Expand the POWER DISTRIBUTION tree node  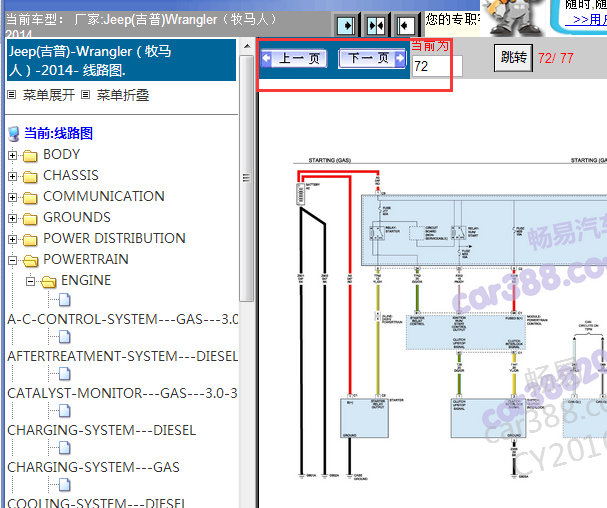(x=12, y=239)
